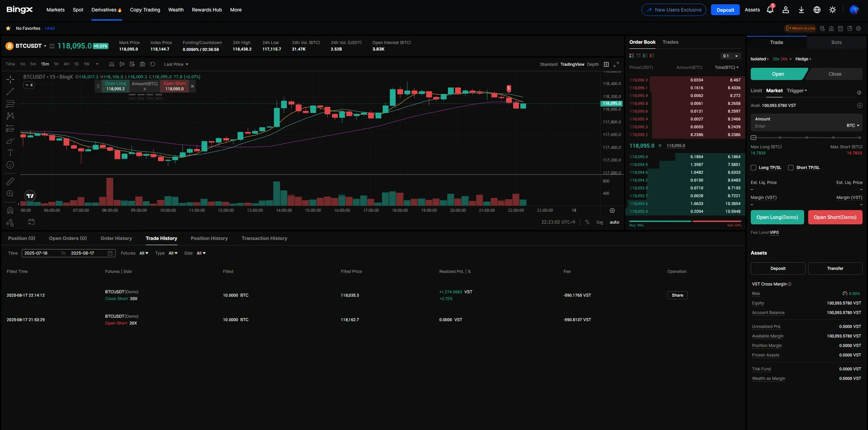The height and width of the screenshot is (430, 868).
Task: Open chart price axis settings
Action: click(612, 210)
